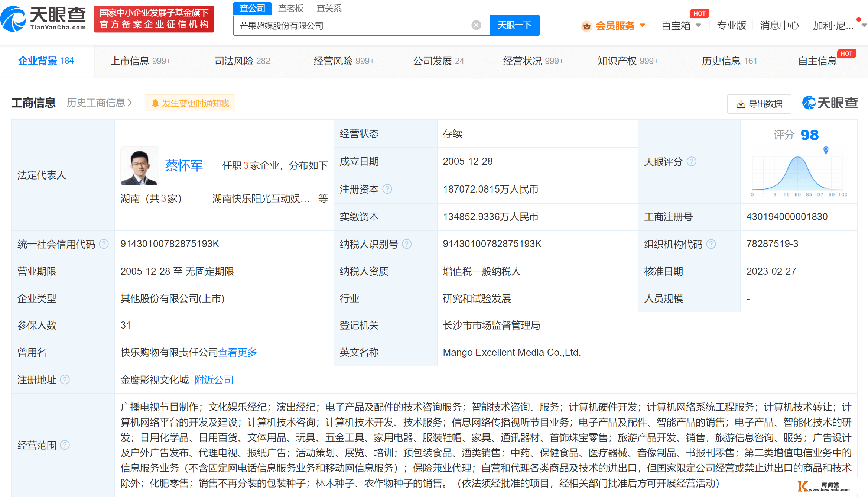Screen dimensions: 868x498
Task: Select the 查关系 search tab
Action: pyautogui.click(x=329, y=8)
